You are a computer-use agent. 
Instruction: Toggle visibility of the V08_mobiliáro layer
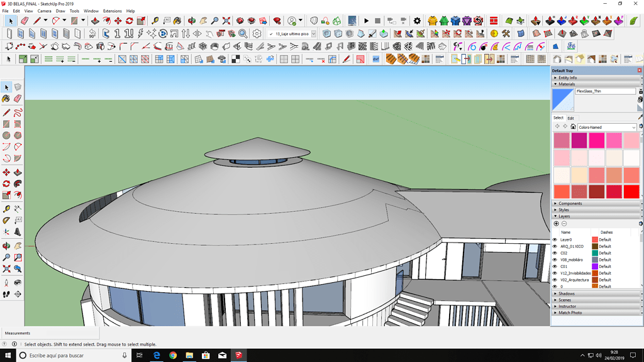point(555,260)
